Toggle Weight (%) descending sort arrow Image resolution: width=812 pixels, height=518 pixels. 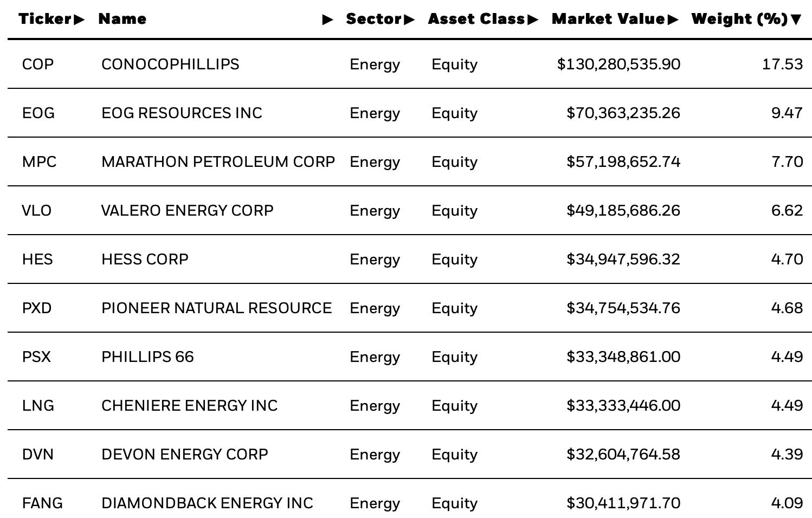point(796,20)
